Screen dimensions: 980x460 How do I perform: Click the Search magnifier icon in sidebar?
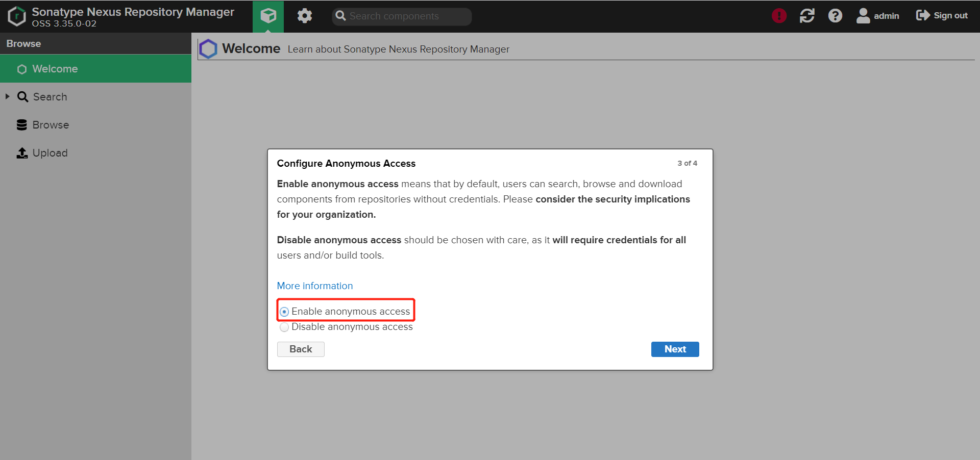[22, 97]
